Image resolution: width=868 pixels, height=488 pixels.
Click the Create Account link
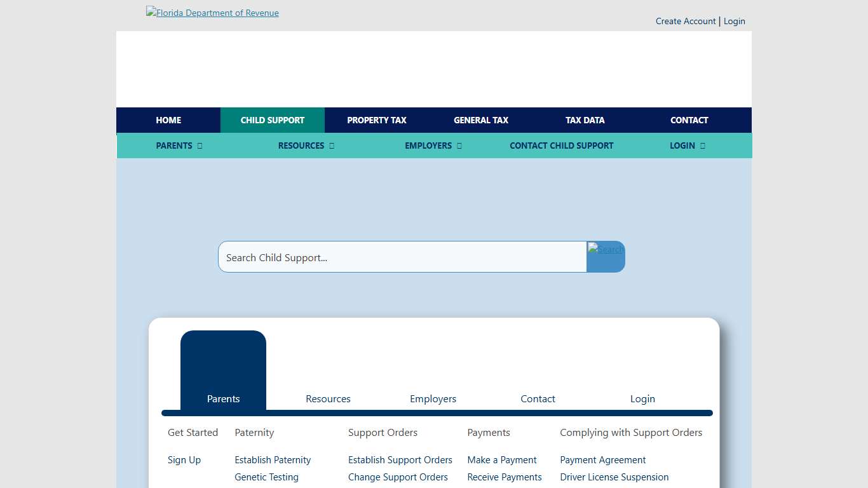pos(686,21)
